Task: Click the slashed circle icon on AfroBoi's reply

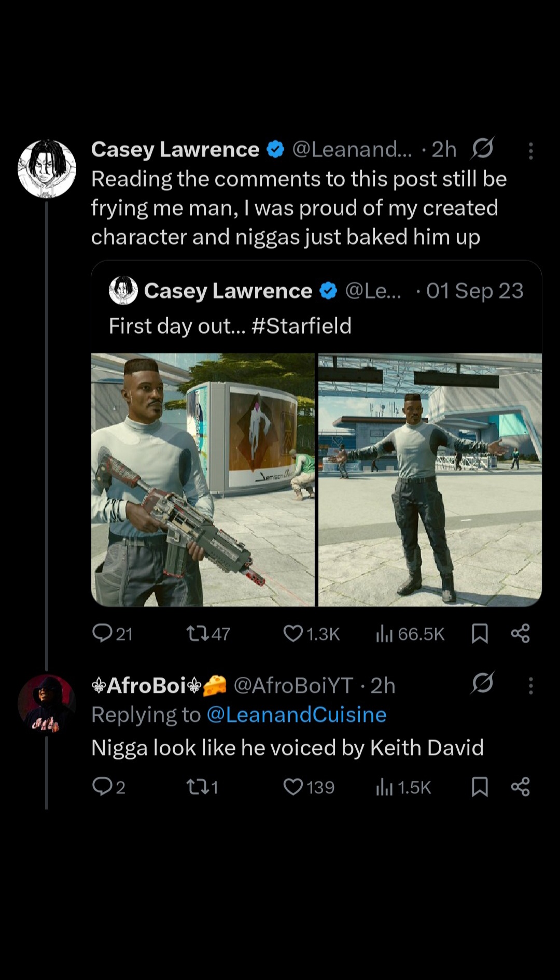Action: (x=482, y=684)
